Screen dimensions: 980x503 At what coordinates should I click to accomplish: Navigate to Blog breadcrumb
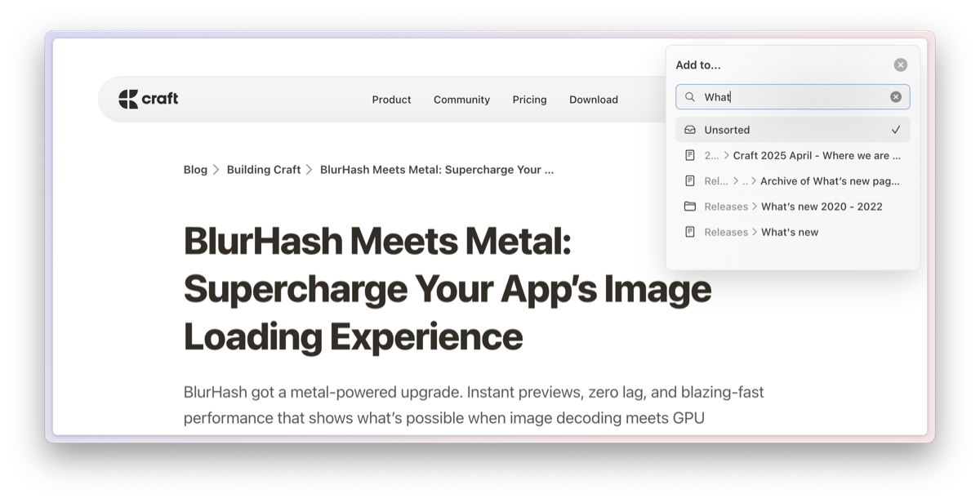point(195,170)
